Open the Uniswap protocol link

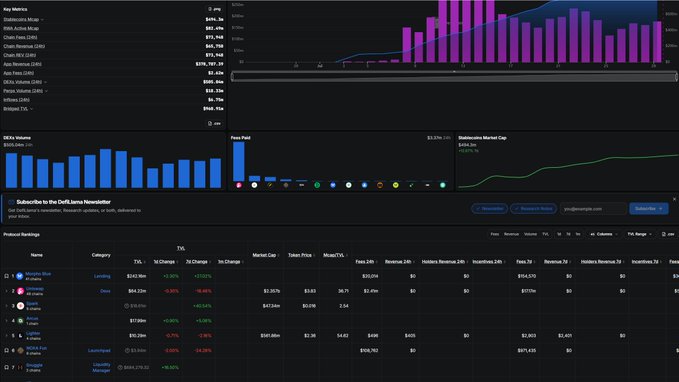(x=35, y=289)
